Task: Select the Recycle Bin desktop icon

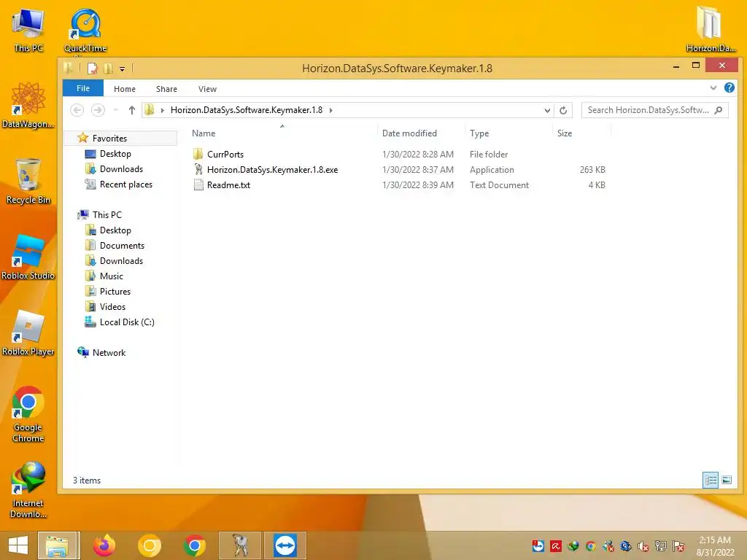Action: click(28, 182)
